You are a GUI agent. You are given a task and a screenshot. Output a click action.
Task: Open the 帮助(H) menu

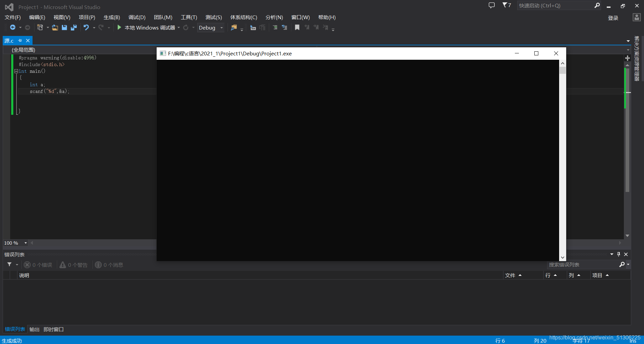[x=327, y=17]
